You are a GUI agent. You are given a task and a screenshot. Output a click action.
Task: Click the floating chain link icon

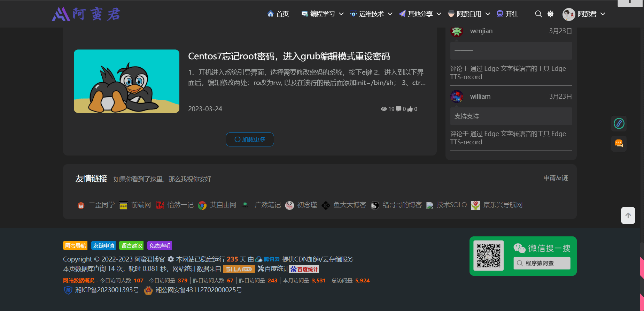click(619, 123)
